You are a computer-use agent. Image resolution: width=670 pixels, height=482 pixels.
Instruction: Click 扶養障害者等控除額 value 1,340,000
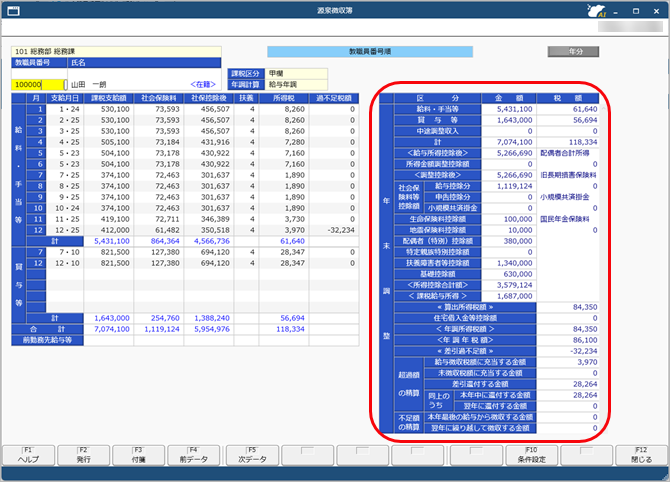[509, 263]
